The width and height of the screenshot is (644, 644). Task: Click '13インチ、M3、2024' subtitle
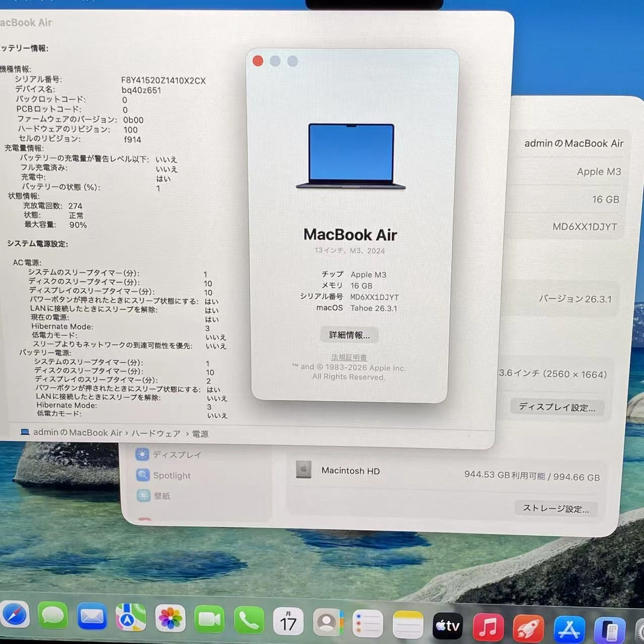(350, 250)
